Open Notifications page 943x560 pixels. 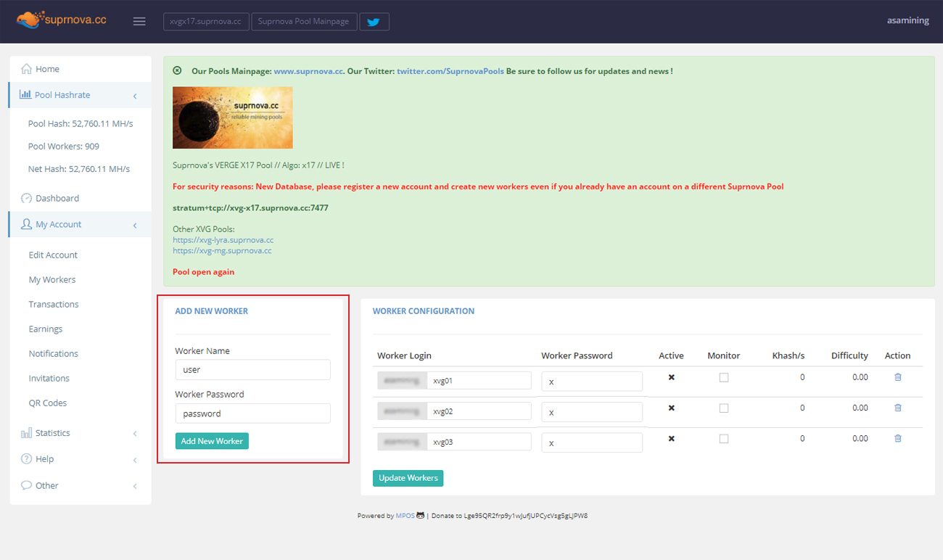[x=54, y=353]
